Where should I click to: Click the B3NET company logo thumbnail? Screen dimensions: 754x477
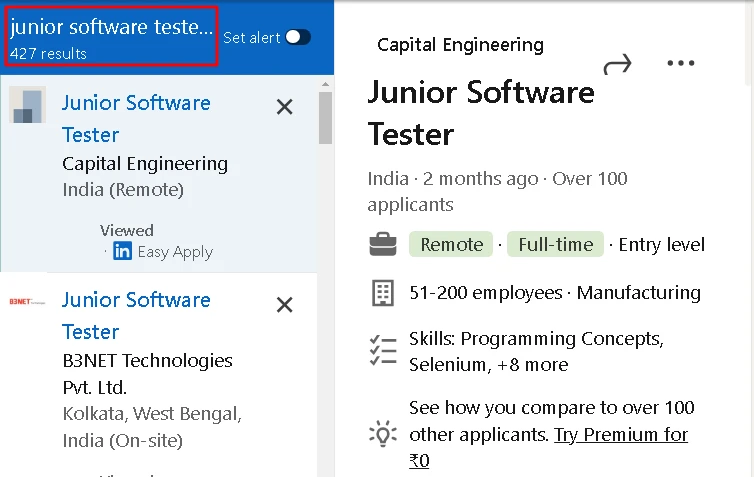point(27,302)
